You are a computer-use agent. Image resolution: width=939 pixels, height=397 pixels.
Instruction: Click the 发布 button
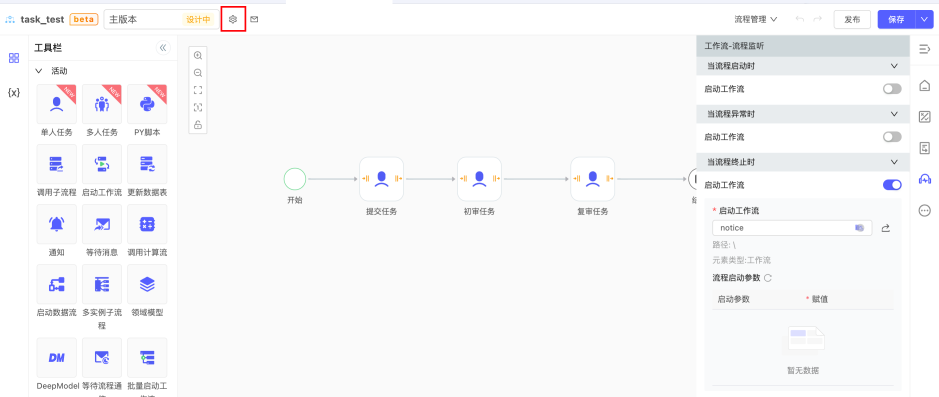pyautogui.click(x=852, y=19)
